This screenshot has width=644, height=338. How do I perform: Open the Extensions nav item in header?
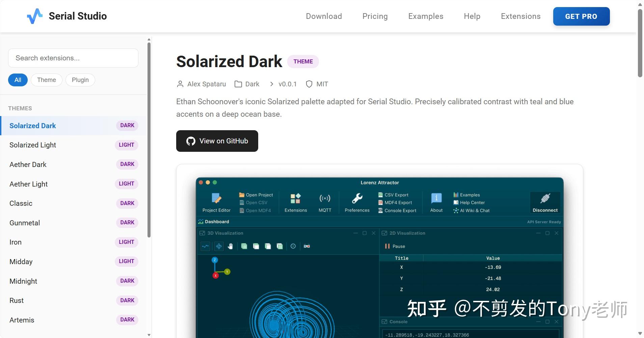(521, 16)
